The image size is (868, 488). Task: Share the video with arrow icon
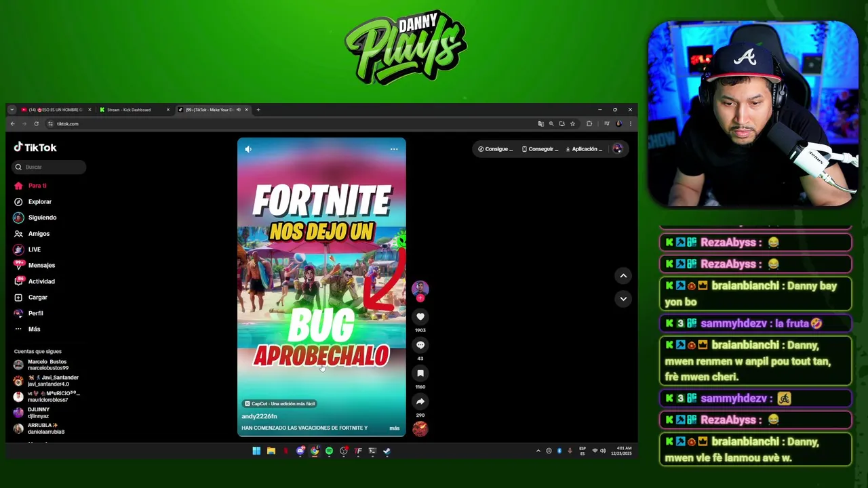[420, 401]
